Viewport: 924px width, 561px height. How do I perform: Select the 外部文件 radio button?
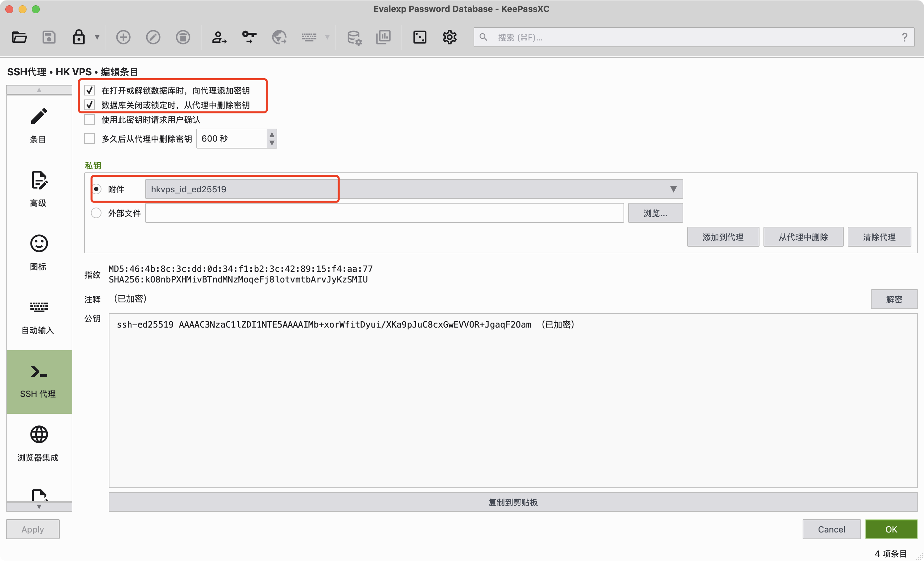point(97,213)
